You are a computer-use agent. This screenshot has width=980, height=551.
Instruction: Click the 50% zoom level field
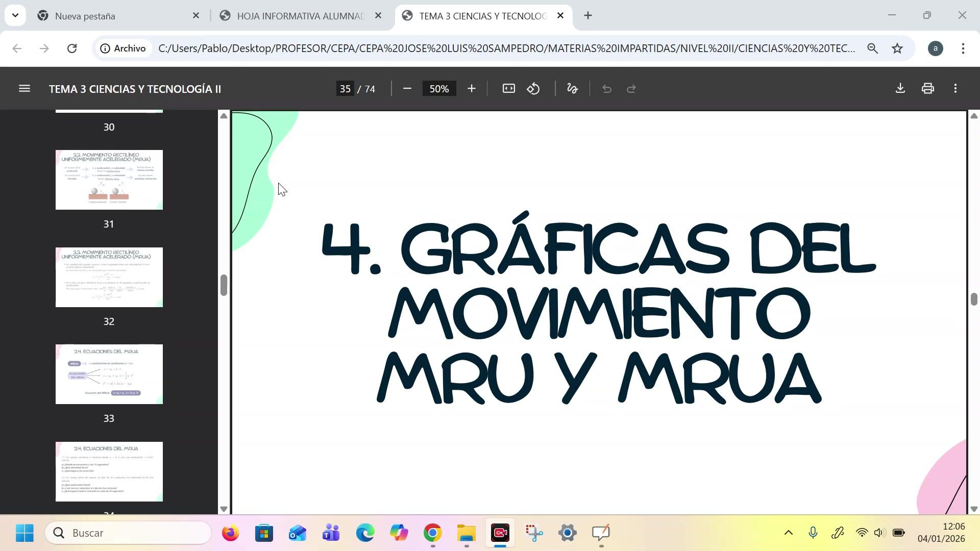click(439, 89)
